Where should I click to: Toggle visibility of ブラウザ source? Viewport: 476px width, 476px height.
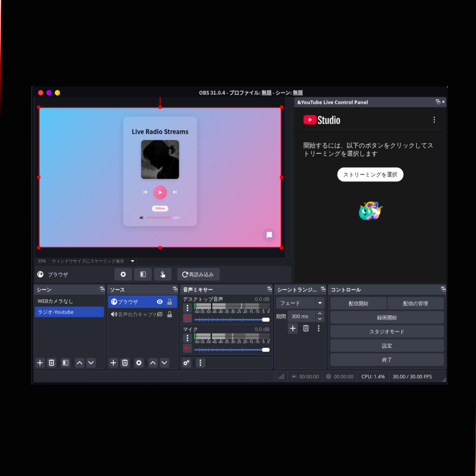tap(160, 301)
